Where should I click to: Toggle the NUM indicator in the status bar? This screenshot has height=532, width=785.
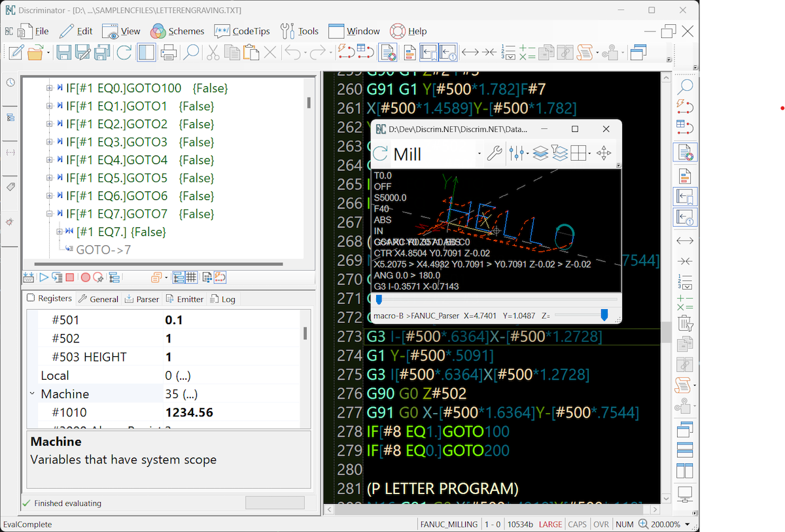tap(624, 524)
